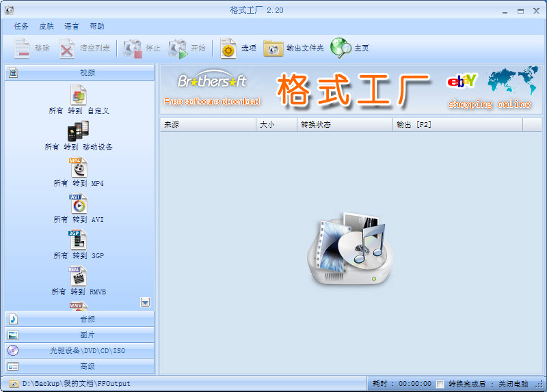Open the 皮肤 skin menu
547x392 pixels.
coord(46,26)
